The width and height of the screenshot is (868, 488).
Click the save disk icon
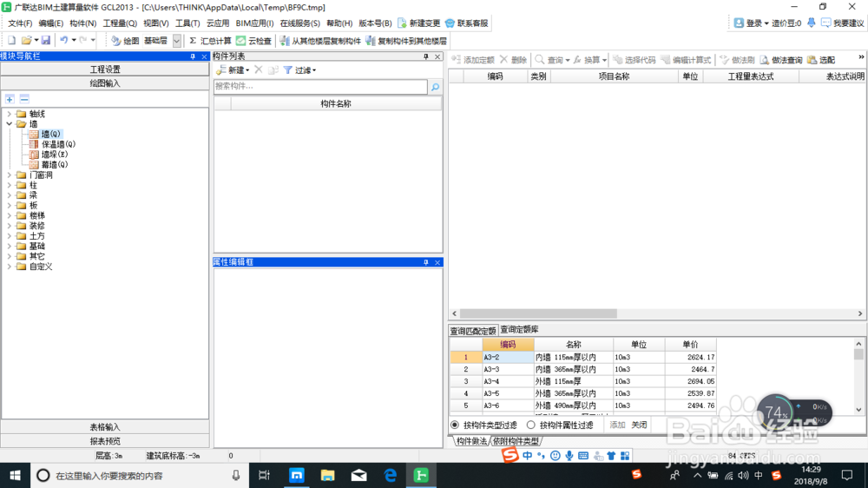46,41
